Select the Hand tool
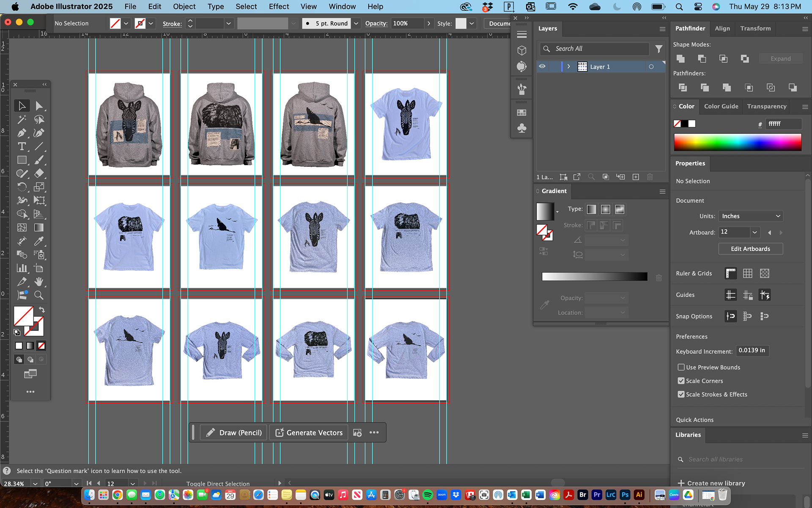The image size is (812, 508). 38,282
